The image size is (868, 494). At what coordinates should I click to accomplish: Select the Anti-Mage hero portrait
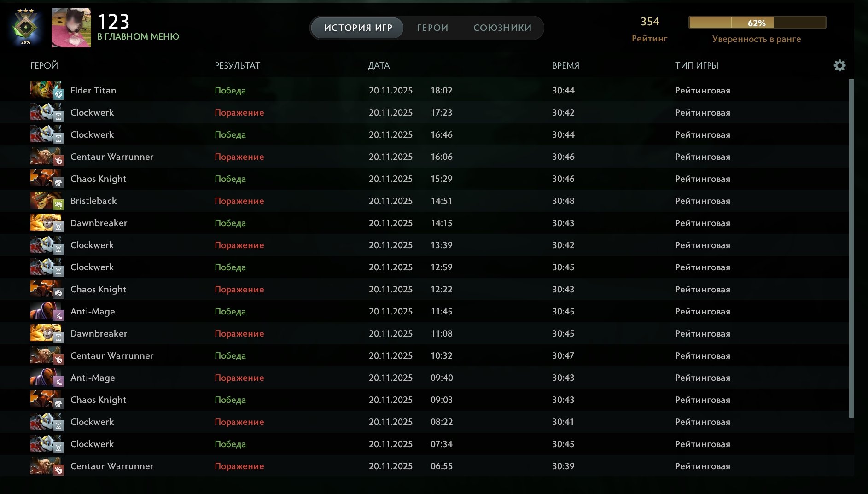coord(46,311)
